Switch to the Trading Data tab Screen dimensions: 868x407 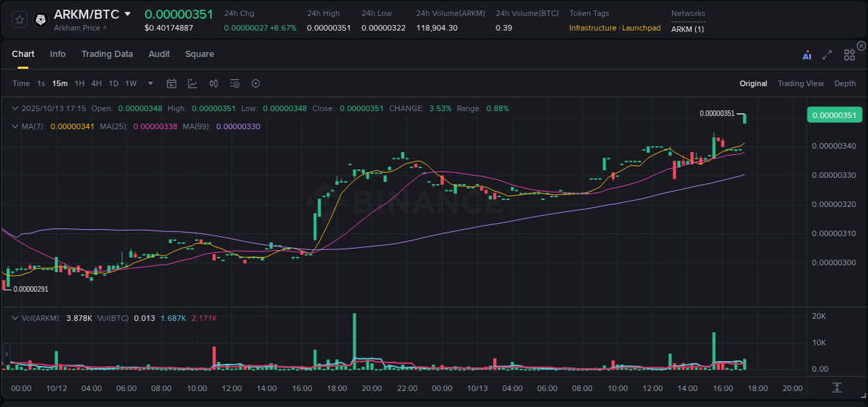click(107, 54)
